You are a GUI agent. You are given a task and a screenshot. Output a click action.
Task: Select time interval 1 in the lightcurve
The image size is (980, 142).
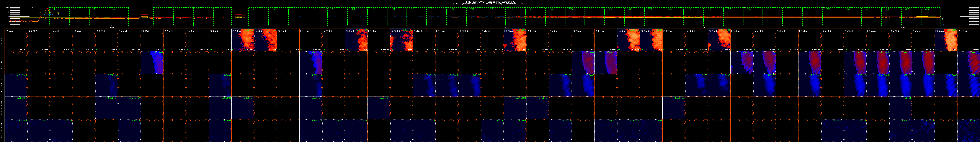(x=59, y=17)
